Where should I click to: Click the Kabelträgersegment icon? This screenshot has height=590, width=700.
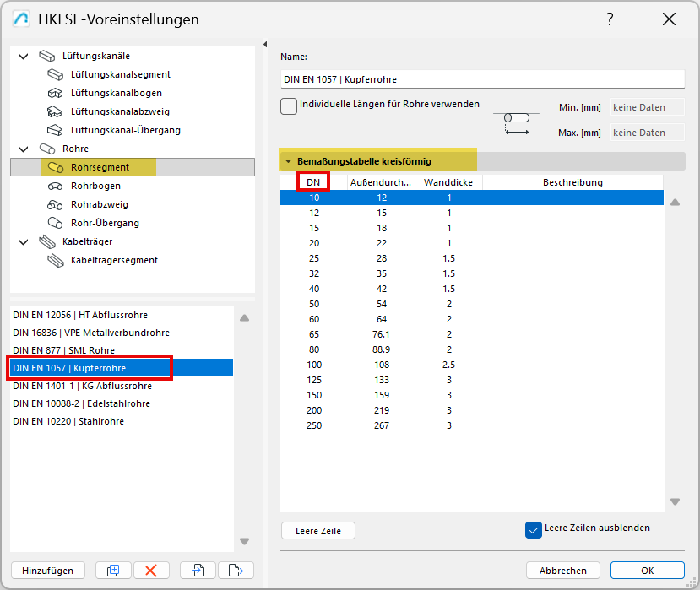(x=56, y=260)
